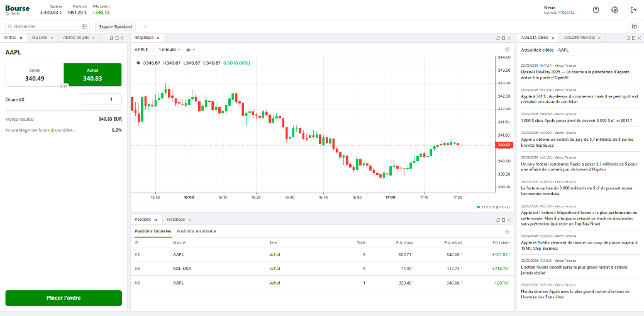Pop out the Ordres panel

coord(111,38)
